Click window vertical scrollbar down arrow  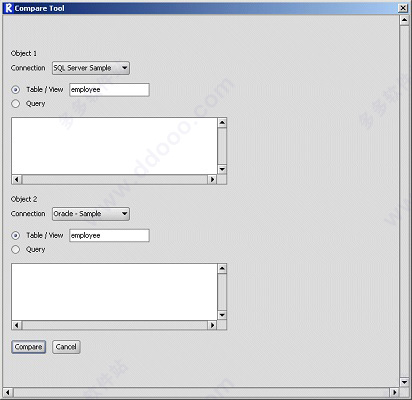pos(404,382)
